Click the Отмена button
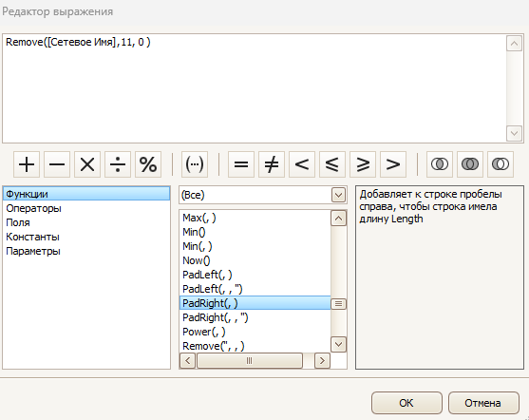 pyautogui.click(x=483, y=403)
